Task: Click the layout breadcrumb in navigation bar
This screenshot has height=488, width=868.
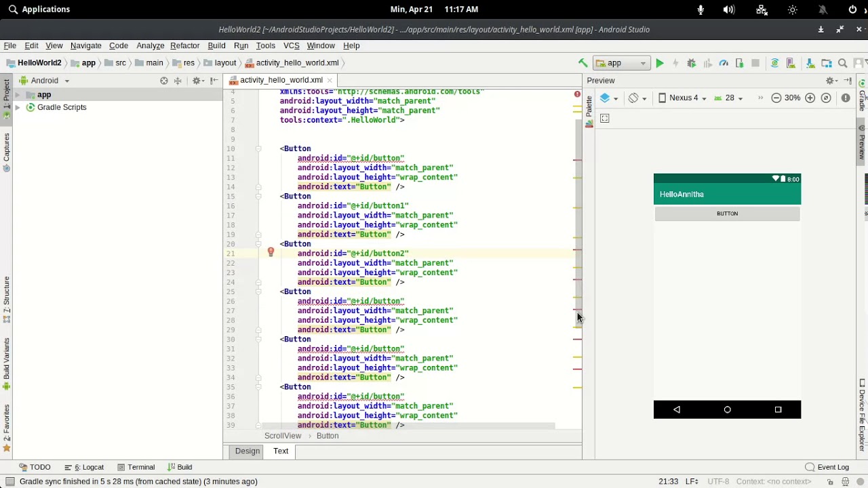Action: pos(220,63)
